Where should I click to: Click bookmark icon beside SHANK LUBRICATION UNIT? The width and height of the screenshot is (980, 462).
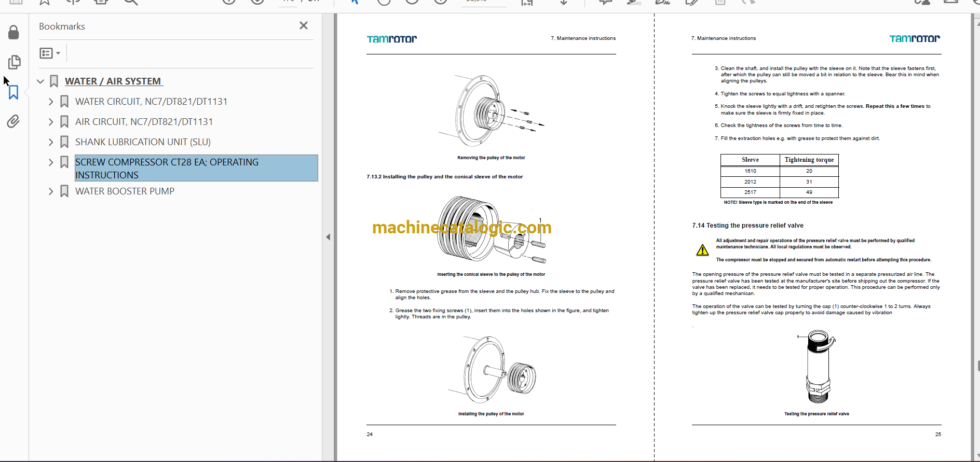coord(64,142)
